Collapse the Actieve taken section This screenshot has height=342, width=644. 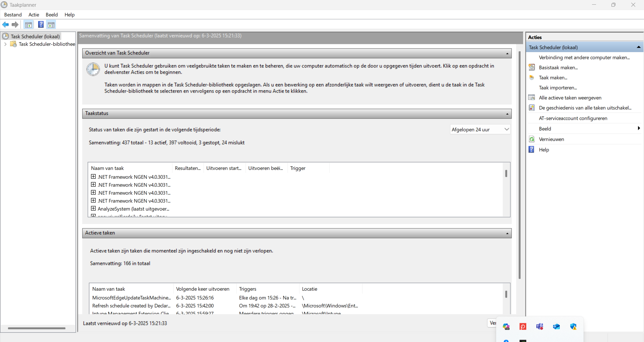coord(507,233)
